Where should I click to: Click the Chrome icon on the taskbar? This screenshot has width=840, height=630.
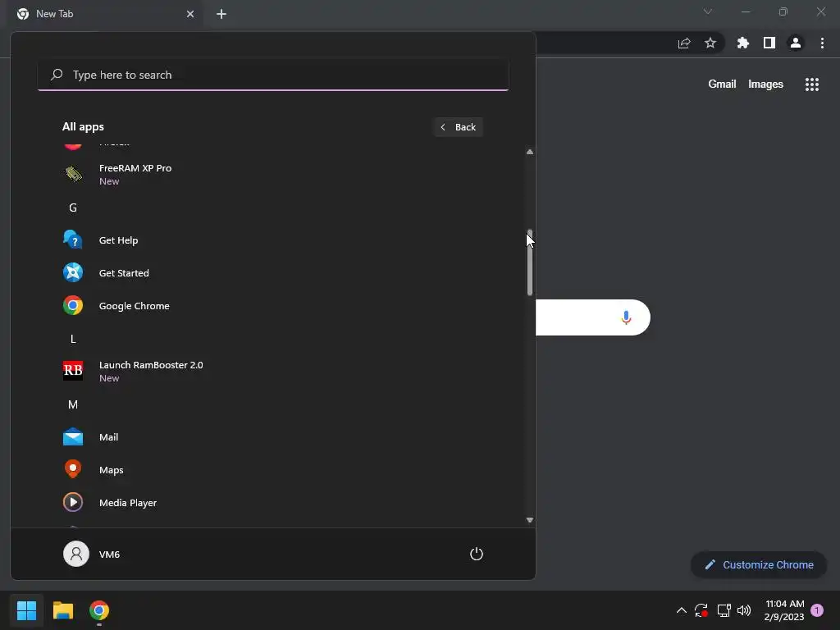pyautogui.click(x=99, y=610)
